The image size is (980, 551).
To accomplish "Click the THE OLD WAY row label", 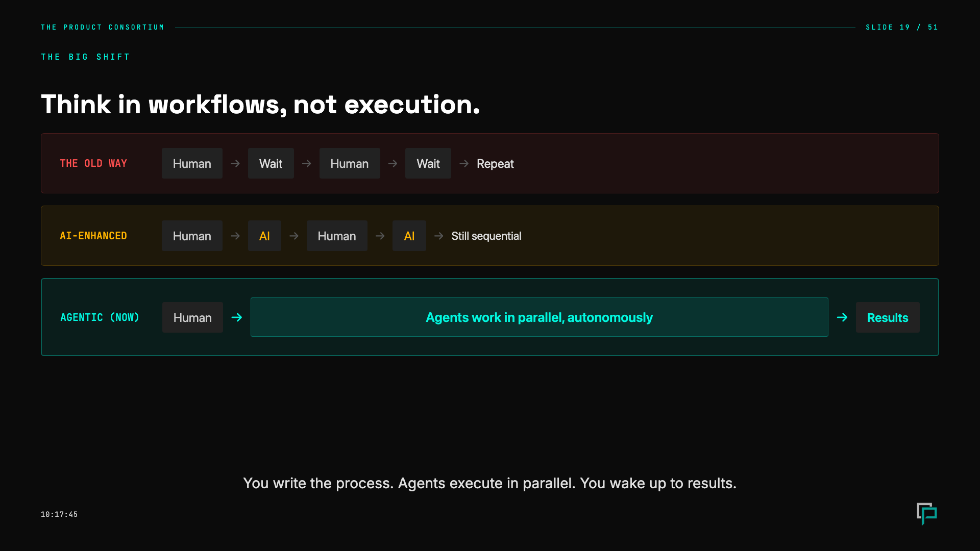I will coord(93,163).
